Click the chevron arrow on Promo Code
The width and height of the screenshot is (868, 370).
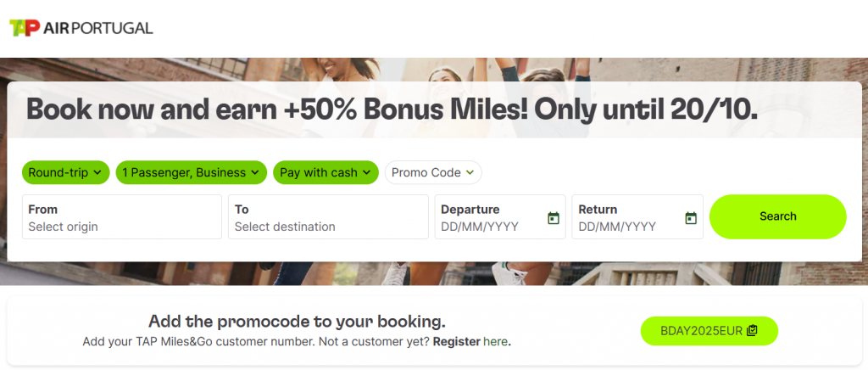coord(470,172)
